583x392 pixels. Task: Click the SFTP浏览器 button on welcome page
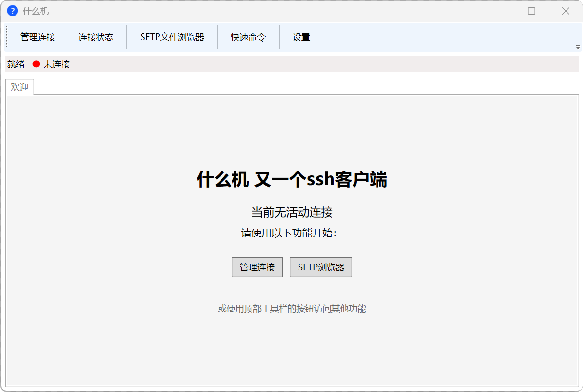click(x=321, y=267)
